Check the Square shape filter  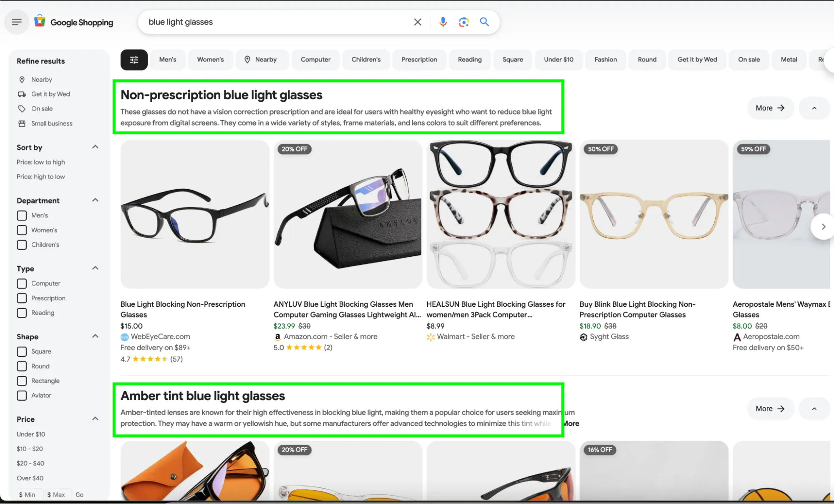[x=22, y=351]
